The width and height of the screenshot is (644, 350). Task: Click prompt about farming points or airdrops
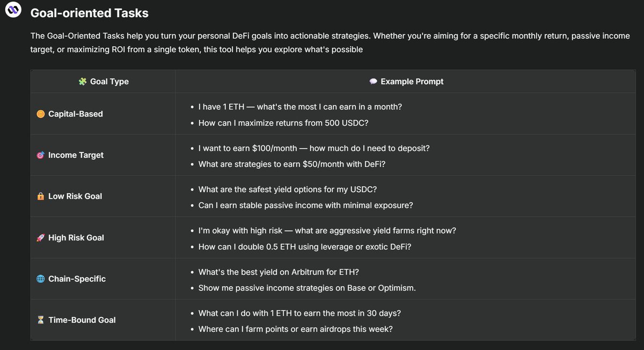pos(295,329)
